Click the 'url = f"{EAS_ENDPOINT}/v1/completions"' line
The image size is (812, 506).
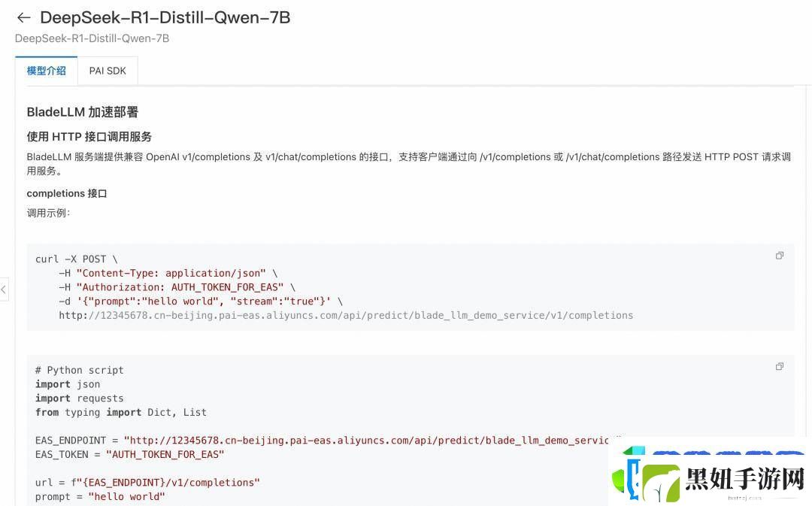point(147,482)
